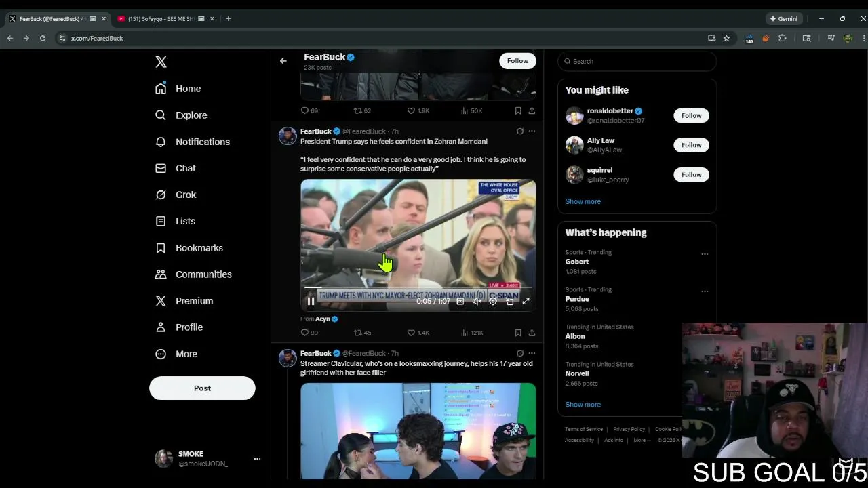Switch to the SoFaygo YouTube tab

pyautogui.click(x=161, y=19)
